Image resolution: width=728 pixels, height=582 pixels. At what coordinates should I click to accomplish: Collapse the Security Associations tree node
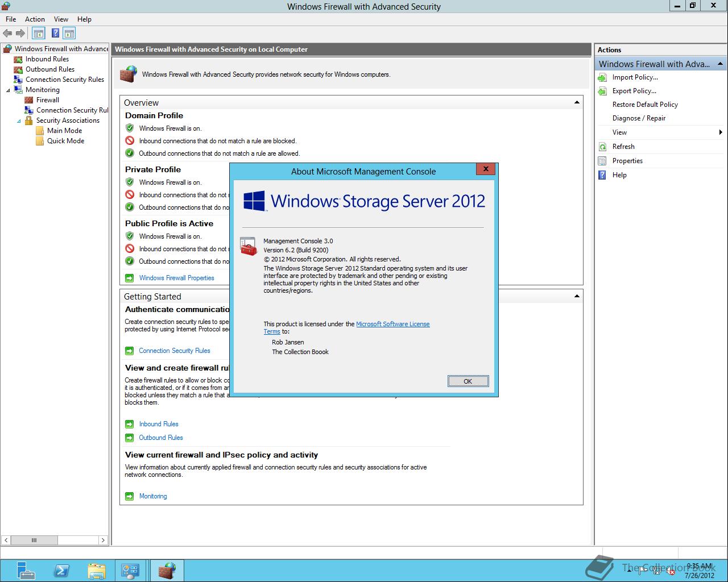[19, 121]
